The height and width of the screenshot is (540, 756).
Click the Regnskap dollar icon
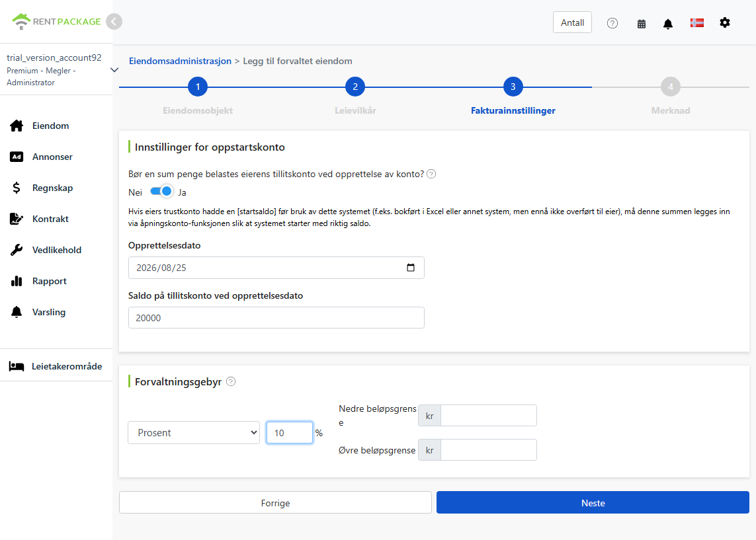click(17, 188)
